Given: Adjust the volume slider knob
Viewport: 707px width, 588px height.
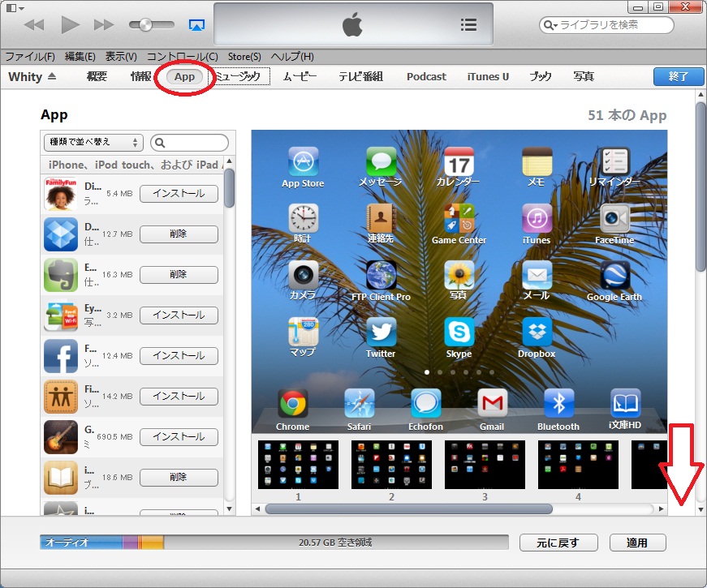Looking at the screenshot, I should point(145,25).
